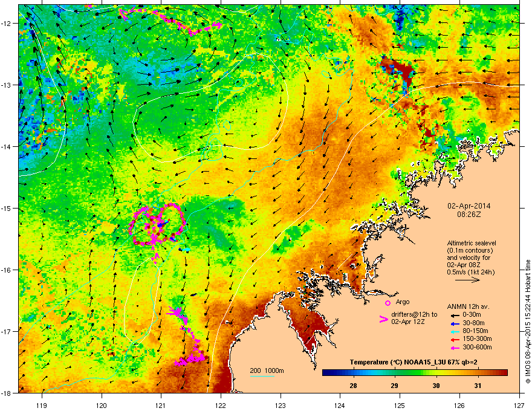Click the latitude label '-16'
This screenshot has height=411, width=532.
pos(7,270)
